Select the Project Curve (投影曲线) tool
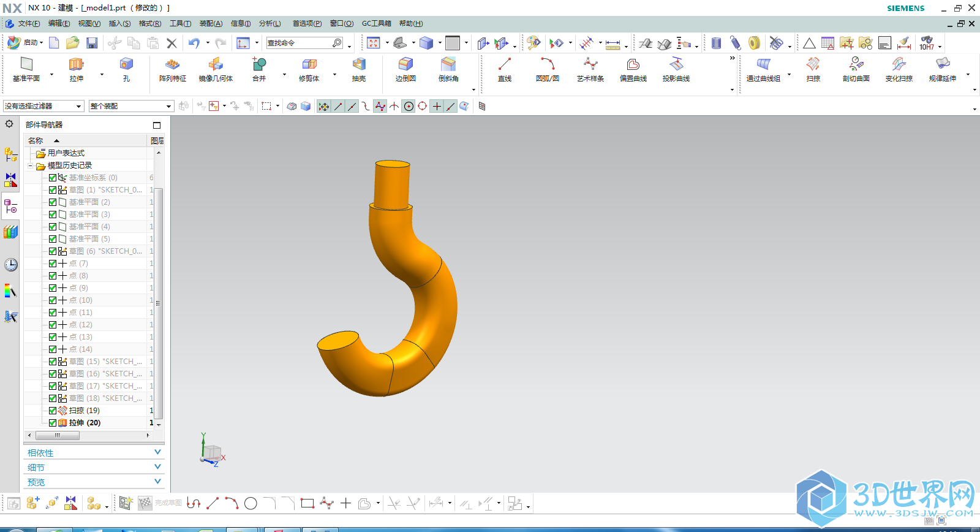Image resolution: width=980 pixels, height=532 pixels. 676,69
